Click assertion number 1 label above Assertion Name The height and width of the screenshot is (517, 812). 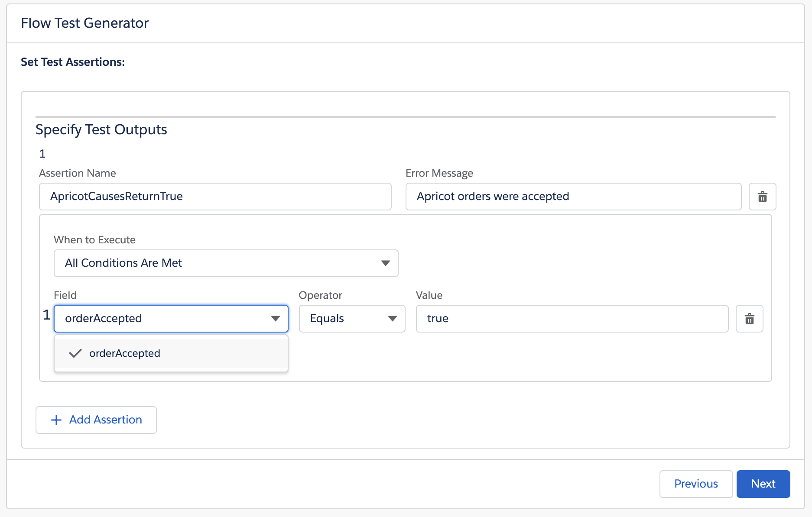click(x=42, y=153)
